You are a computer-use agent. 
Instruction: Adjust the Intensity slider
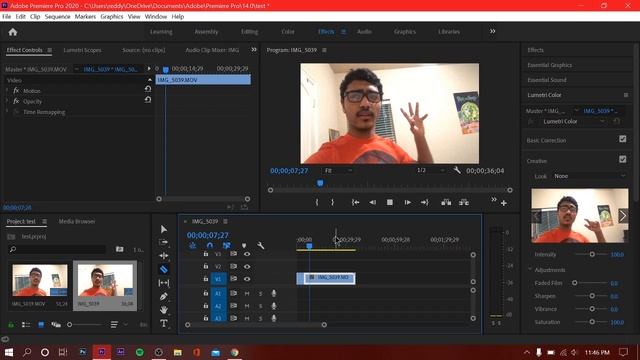click(x=592, y=254)
